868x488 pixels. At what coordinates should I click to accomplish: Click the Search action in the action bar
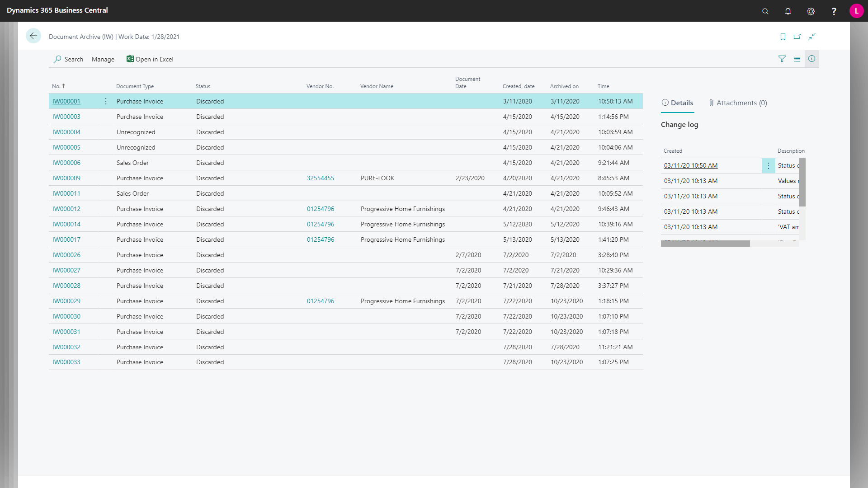click(68, 59)
